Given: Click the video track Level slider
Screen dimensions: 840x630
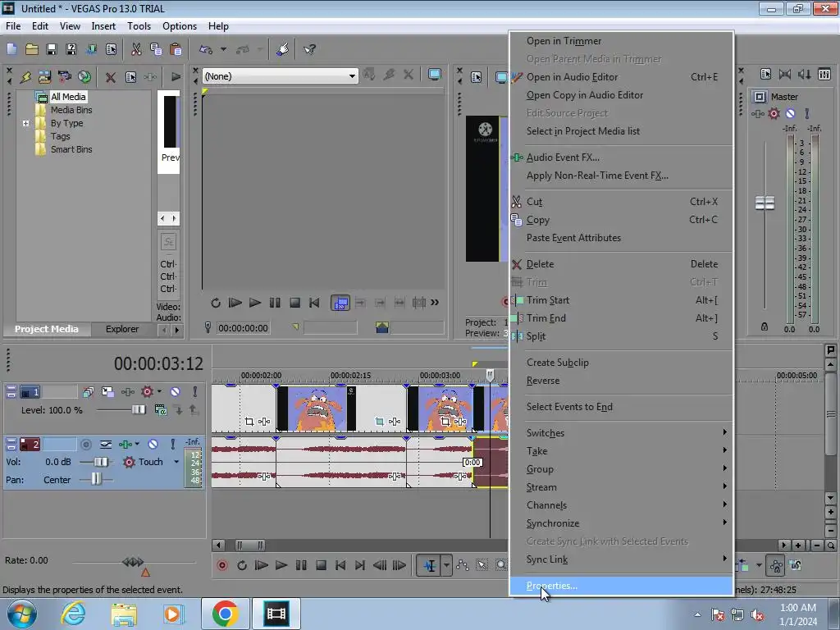Looking at the screenshot, I should tap(138, 410).
